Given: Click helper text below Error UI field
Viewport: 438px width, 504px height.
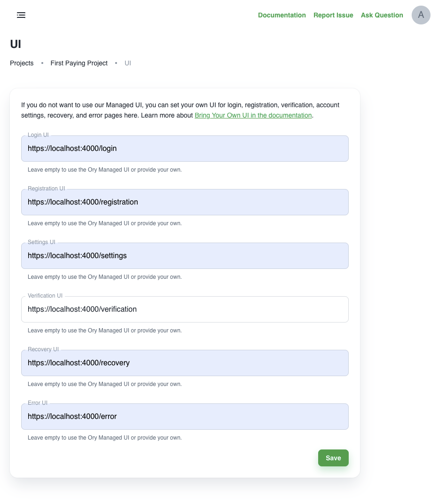Looking at the screenshot, I should (x=105, y=438).
